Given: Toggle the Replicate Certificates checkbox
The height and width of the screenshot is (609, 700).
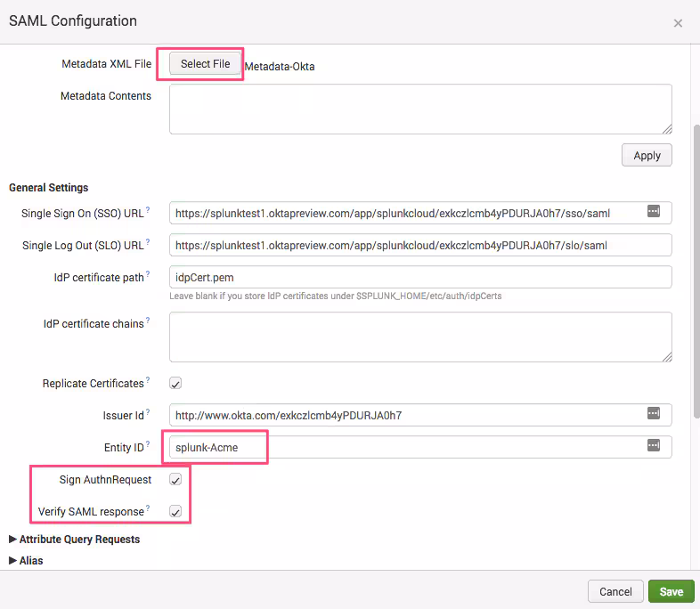Looking at the screenshot, I should tap(175, 384).
